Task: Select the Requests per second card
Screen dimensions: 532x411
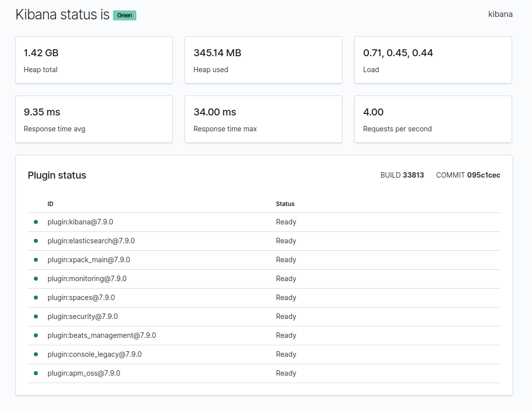Action: (x=433, y=119)
